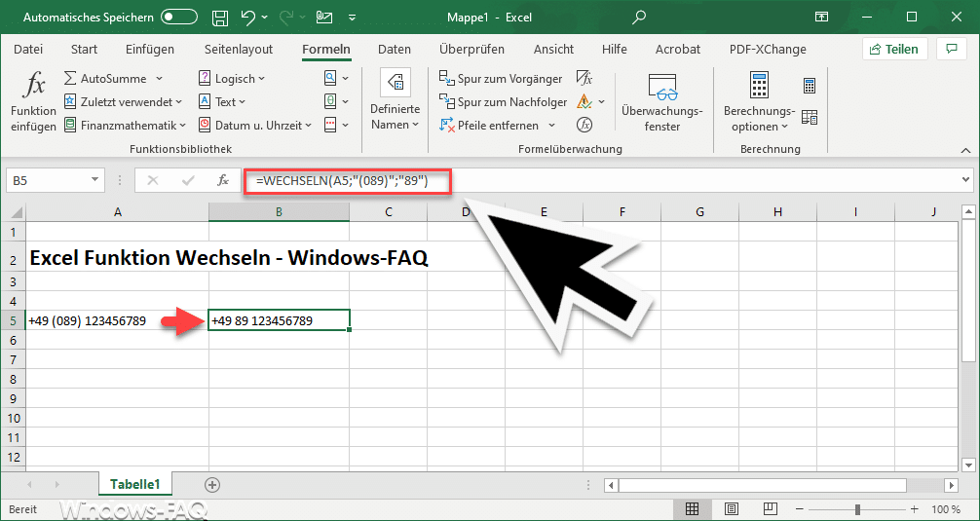Open the comments speech bubble button
The image size is (980, 521).
(952, 49)
